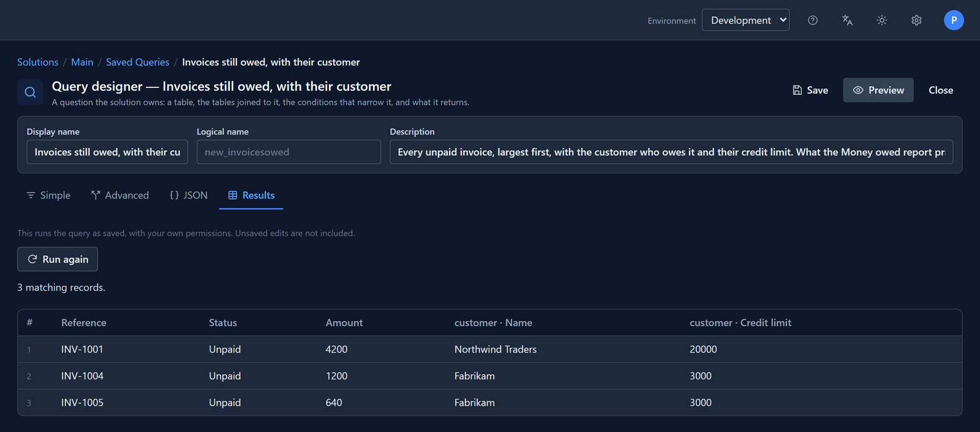Viewport: 980px width, 432px height.
Task: Click the customer · Credit limit header
Action: point(741,322)
